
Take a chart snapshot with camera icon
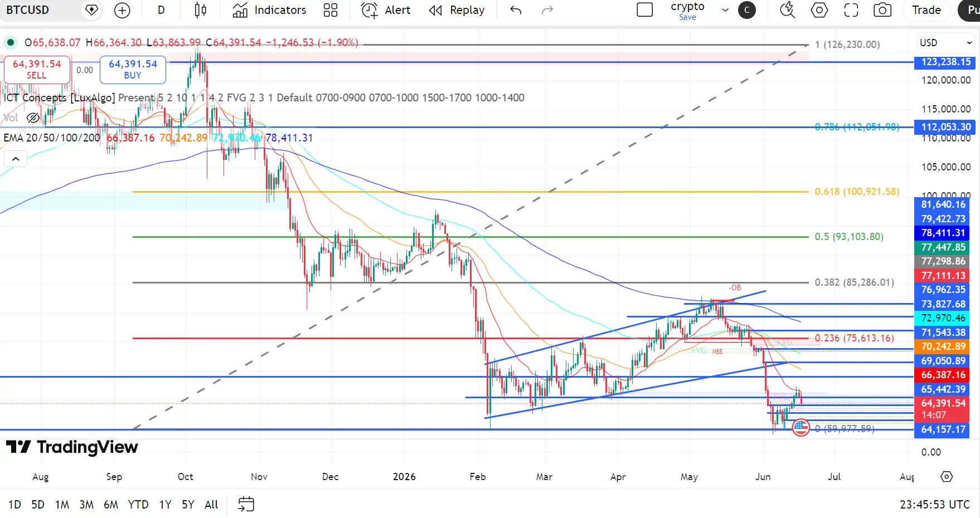click(x=882, y=10)
